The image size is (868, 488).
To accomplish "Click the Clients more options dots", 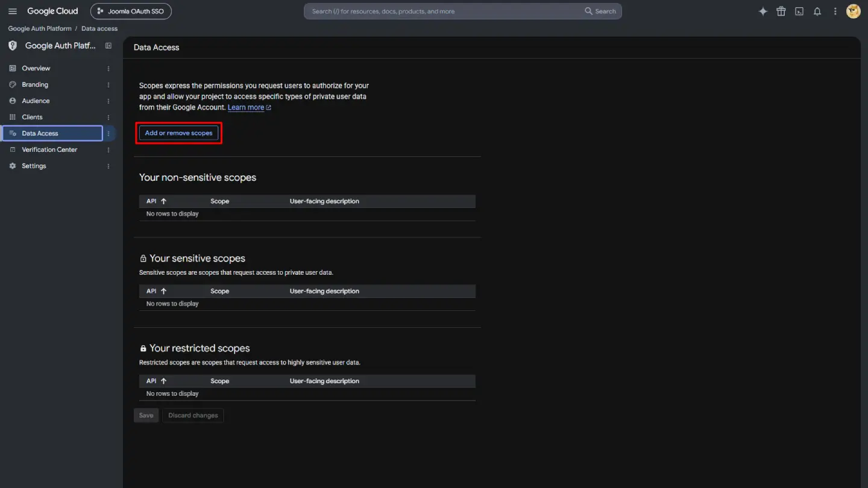I will (108, 117).
